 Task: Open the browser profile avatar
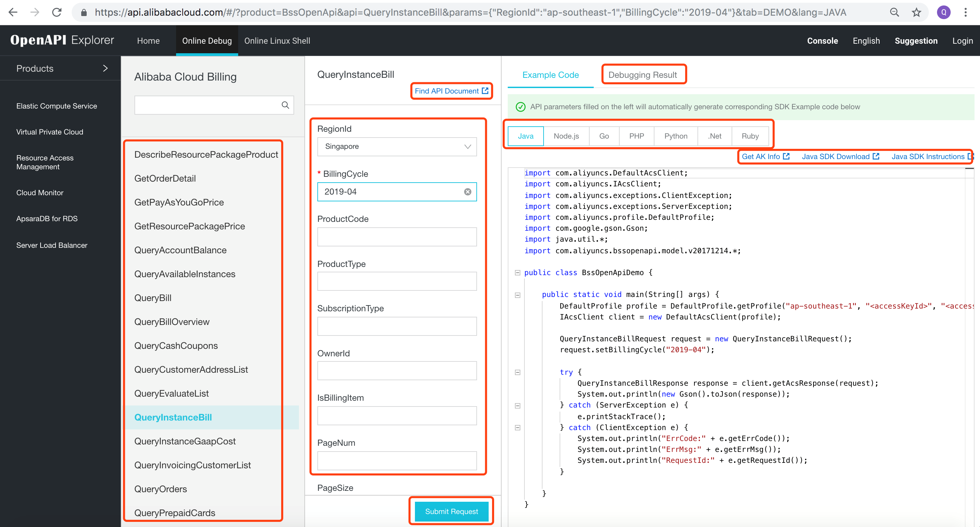[x=944, y=13]
